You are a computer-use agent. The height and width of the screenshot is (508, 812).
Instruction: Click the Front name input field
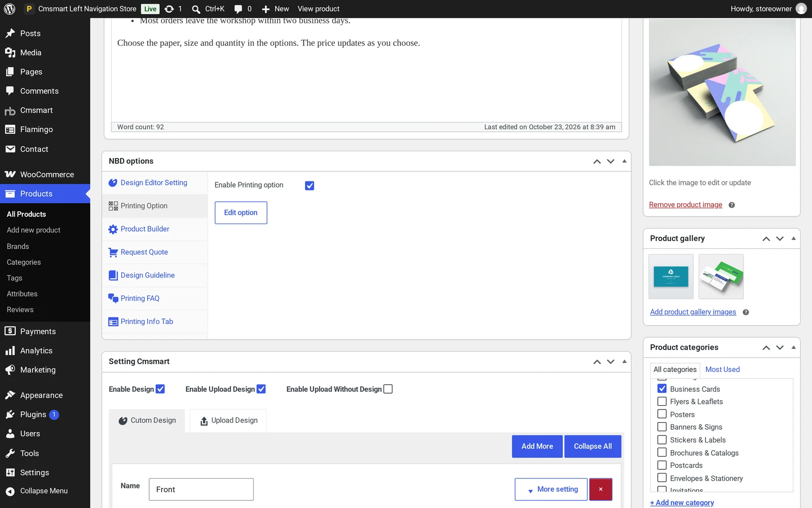tap(201, 489)
